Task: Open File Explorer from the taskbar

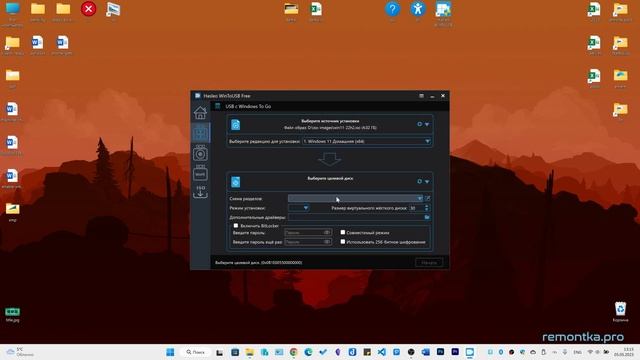Action: 249,352
